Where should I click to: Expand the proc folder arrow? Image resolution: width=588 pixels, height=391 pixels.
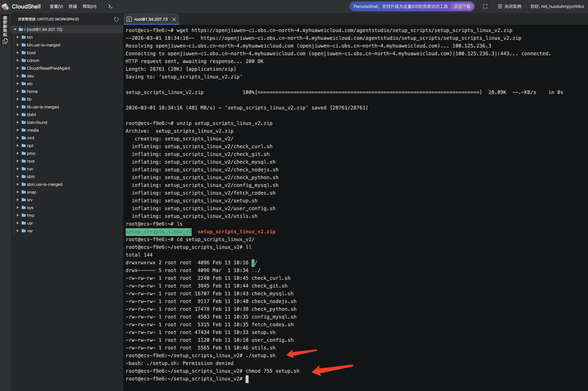tap(17, 153)
